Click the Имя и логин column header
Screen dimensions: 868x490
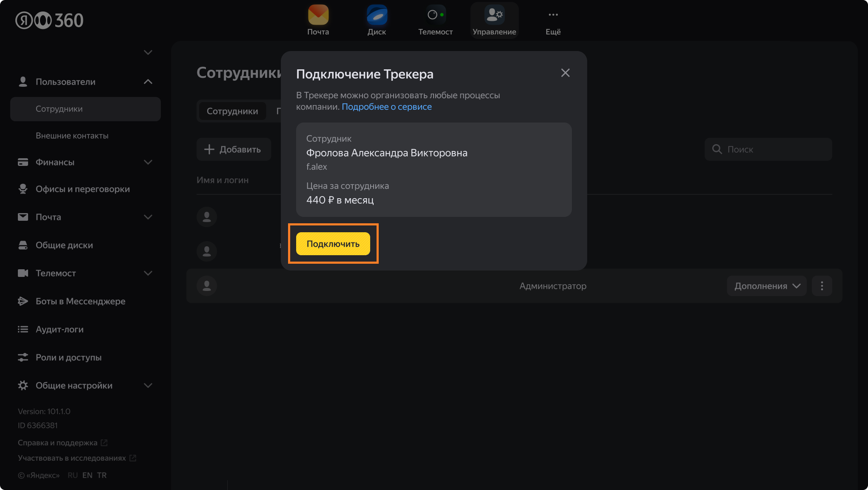click(223, 180)
